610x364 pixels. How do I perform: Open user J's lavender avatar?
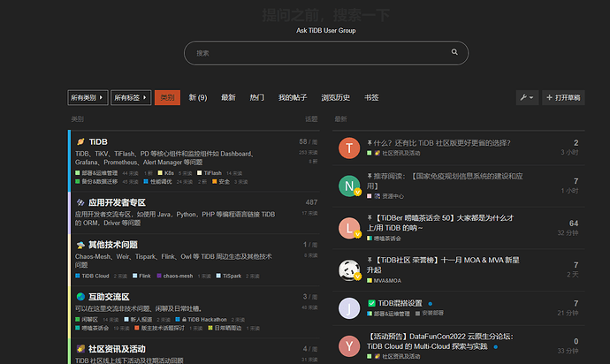click(x=349, y=308)
